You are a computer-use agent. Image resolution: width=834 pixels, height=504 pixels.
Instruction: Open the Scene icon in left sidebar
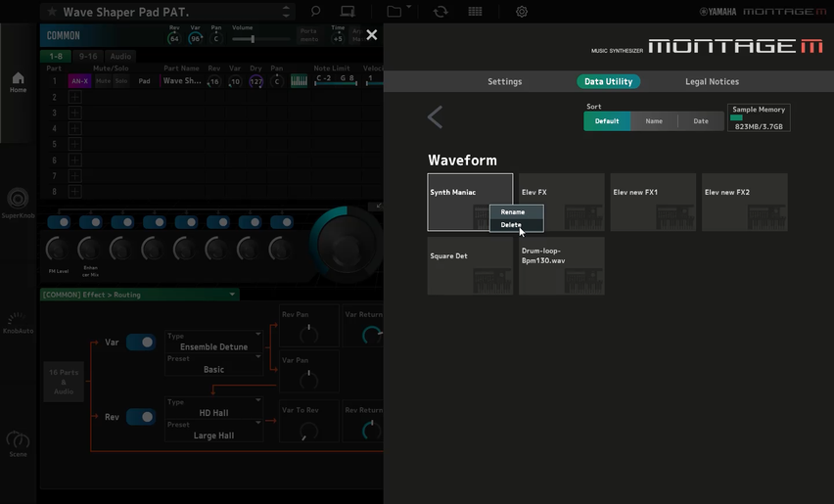point(18,443)
